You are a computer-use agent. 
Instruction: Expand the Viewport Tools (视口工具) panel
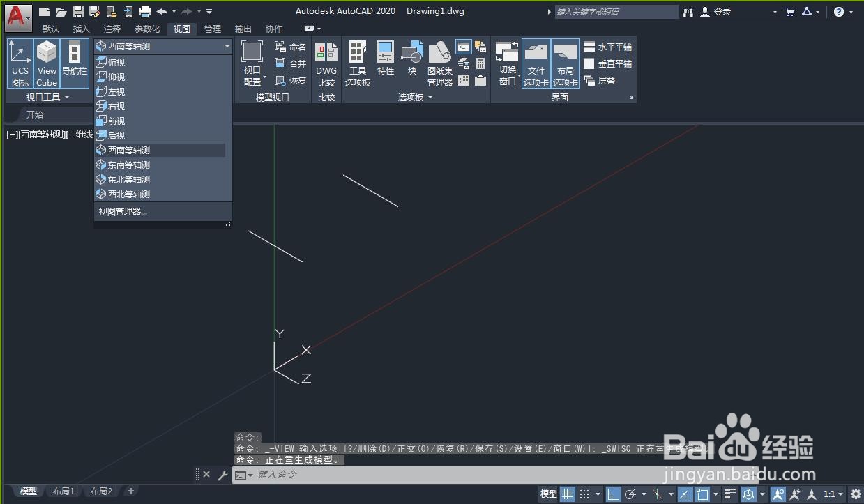click(48, 98)
